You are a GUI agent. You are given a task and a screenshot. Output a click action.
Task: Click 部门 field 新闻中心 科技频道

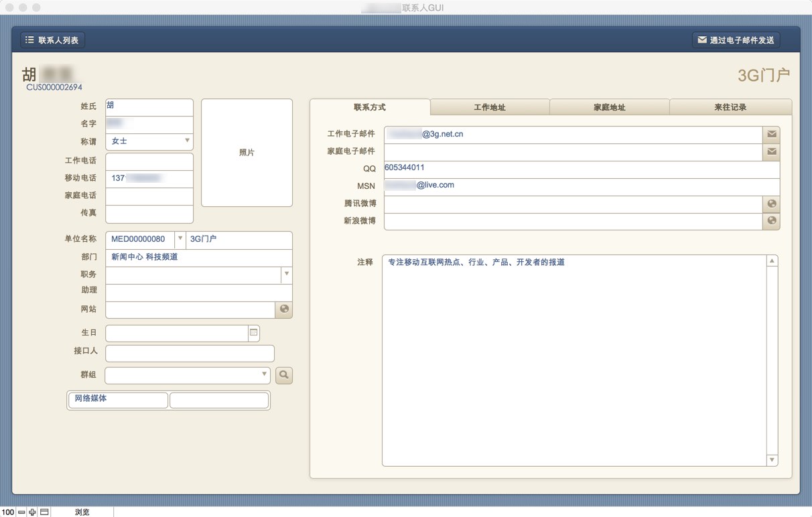tap(199, 257)
